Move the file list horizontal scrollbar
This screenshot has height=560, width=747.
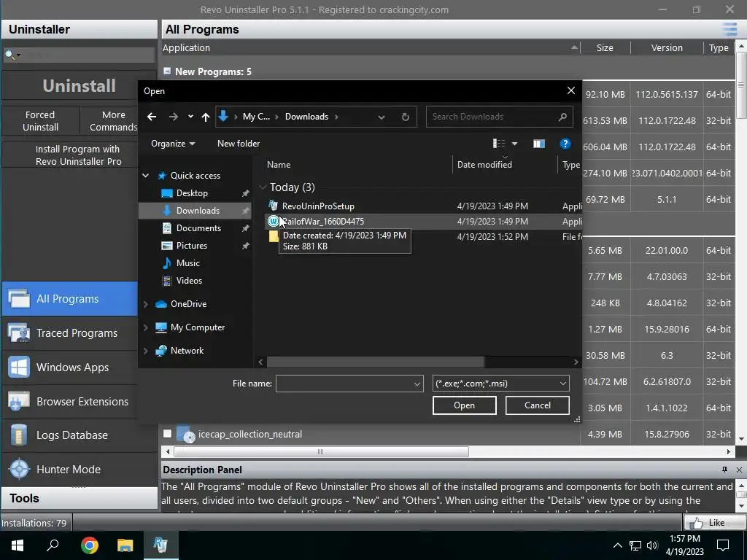[376, 362]
